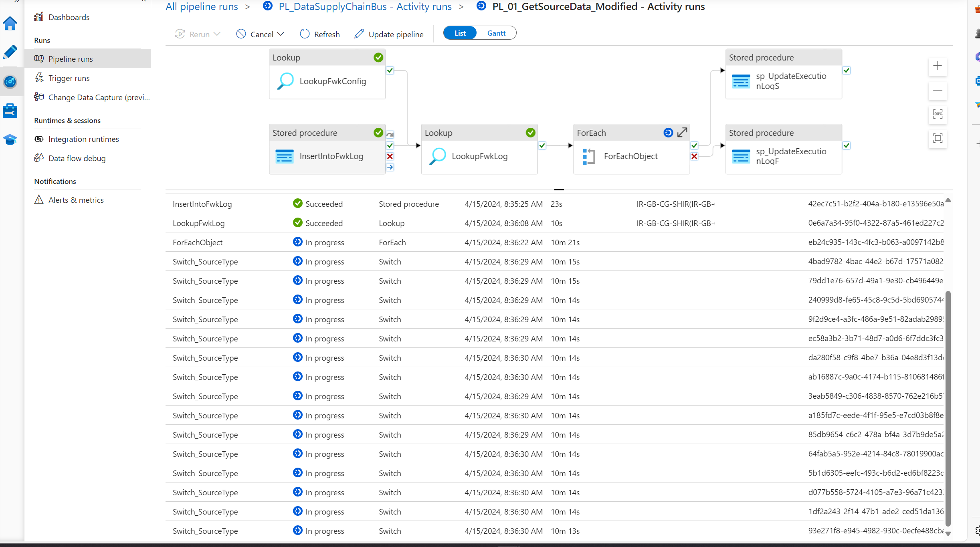
Task: Open Integration runtimes under Runtimes & sessions
Action: [83, 139]
